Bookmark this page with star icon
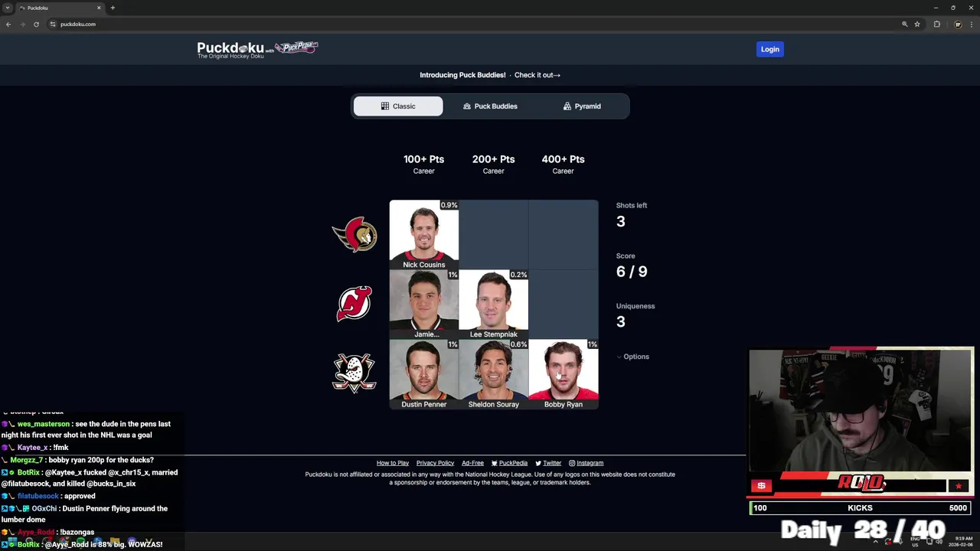The height and width of the screenshot is (551, 980). 916,24
